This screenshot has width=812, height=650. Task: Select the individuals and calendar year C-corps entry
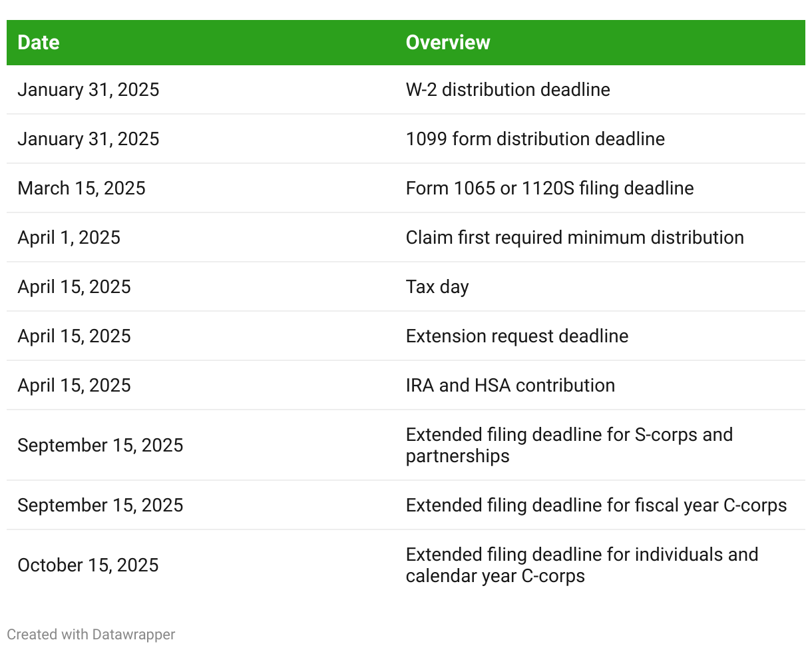click(581, 565)
